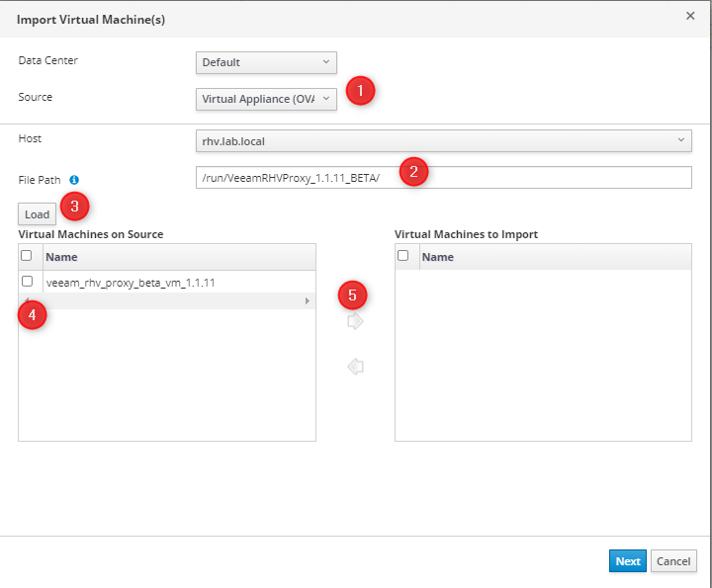Click the source list scrollbar right arrow
This screenshot has height=588, width=712.
click(x=308, y=300)
